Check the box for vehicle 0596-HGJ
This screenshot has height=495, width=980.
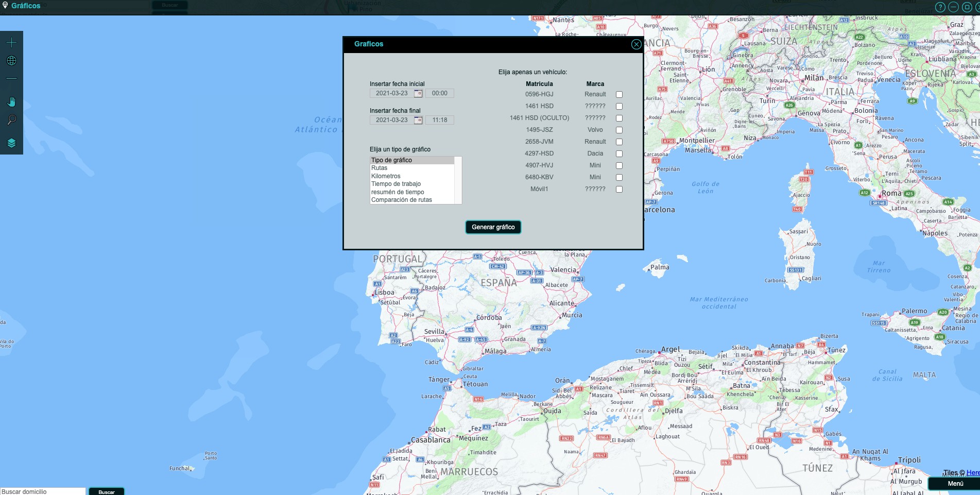tap(619, 95)
